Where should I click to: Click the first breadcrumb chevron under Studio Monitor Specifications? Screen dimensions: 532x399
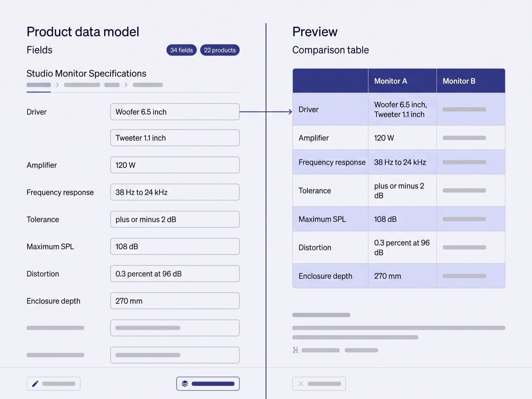(x=57, y=85)
